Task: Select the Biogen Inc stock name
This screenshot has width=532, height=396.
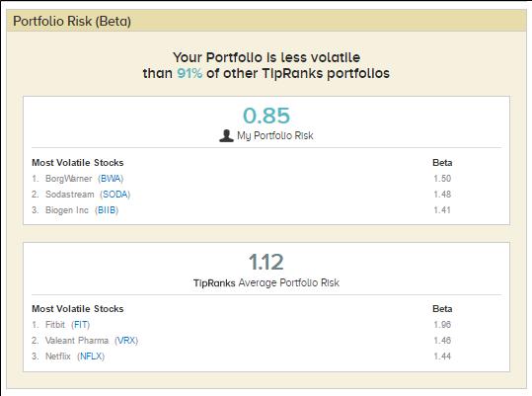Action: click(67, 210)
